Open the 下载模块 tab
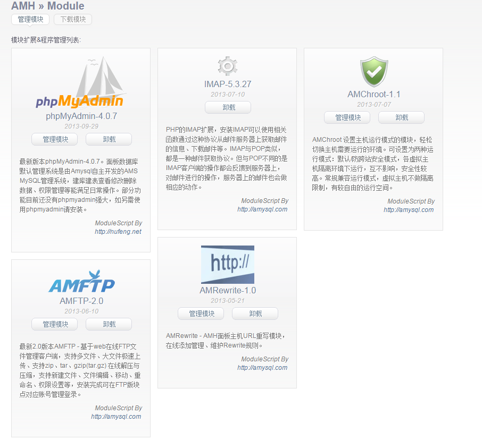 click(x=73, y=19)
